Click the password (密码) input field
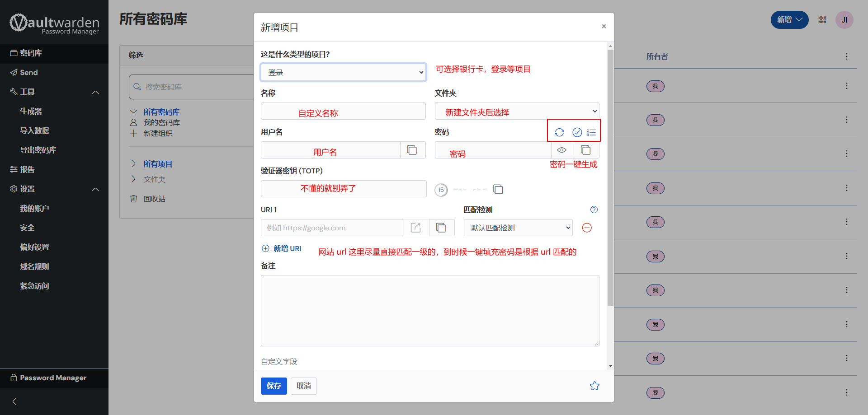 tap(493, 150)
